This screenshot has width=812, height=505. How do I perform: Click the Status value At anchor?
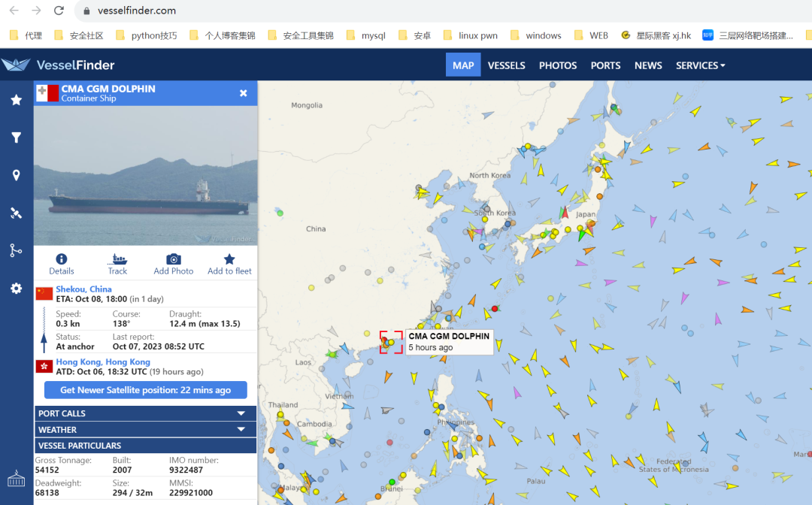75,346
